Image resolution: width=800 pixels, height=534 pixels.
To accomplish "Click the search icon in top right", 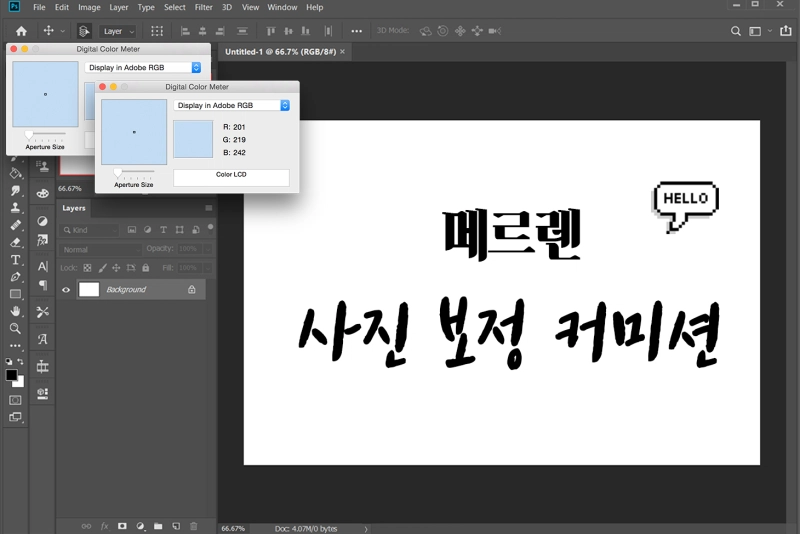I will pos(736,31).
